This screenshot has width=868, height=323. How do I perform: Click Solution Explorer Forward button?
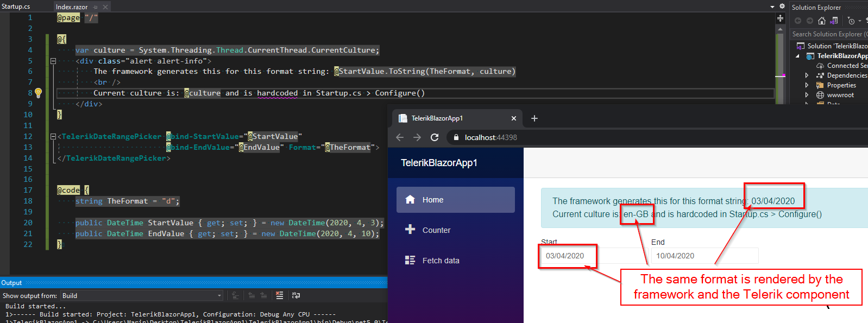[810, 21]
